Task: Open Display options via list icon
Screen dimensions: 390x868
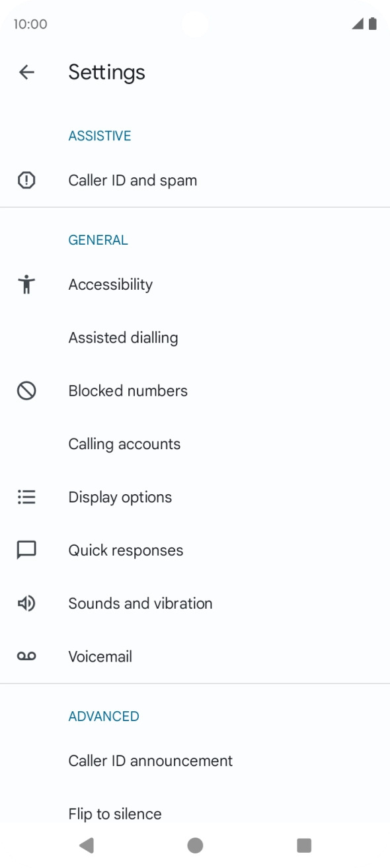Action: point(26,497)
